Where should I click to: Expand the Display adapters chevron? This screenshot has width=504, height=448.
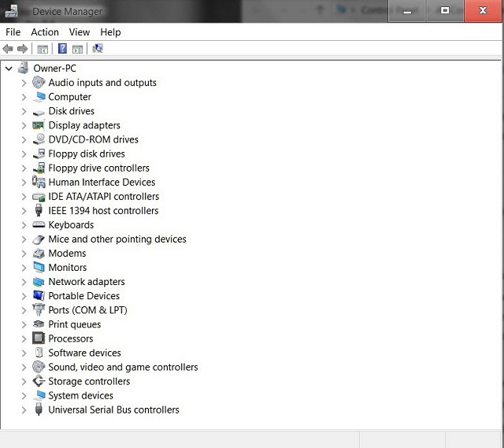pyautogui.click(x=24, y=125)
